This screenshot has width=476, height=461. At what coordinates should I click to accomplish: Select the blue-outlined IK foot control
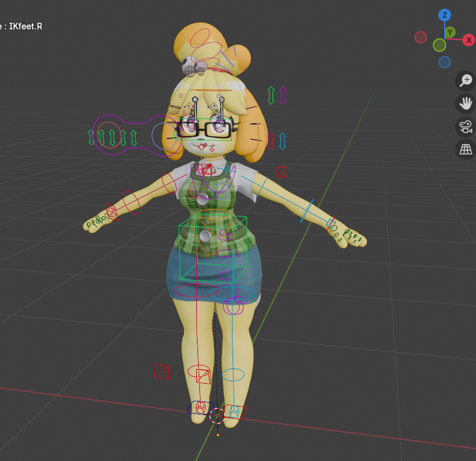[200, 408]
